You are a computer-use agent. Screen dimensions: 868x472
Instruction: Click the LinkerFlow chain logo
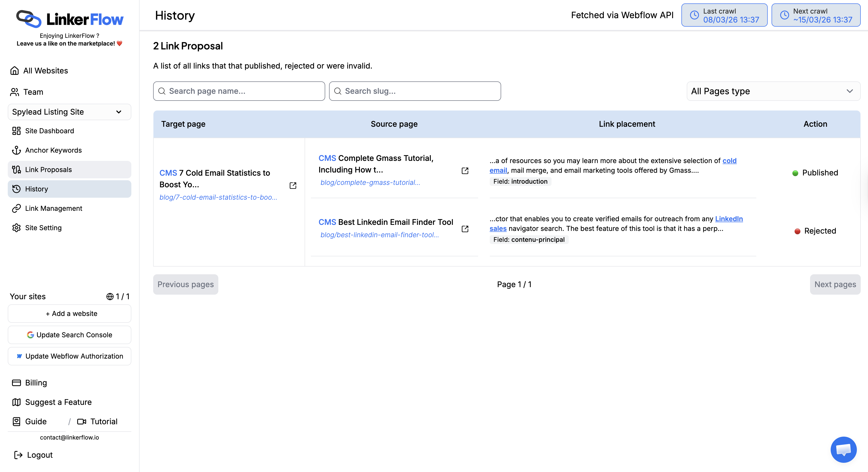(29, 19)
